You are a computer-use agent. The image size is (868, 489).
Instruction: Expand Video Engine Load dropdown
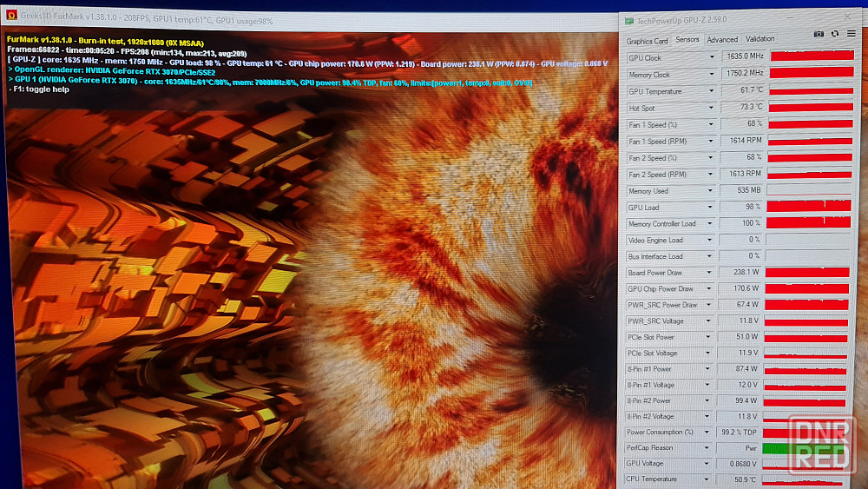point(710,240)
